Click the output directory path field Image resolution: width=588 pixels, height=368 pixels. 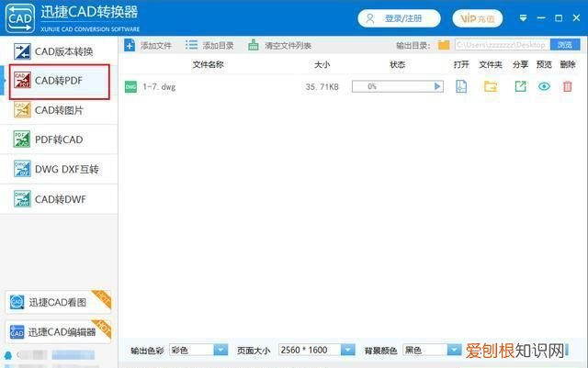[x=503, y=45]
